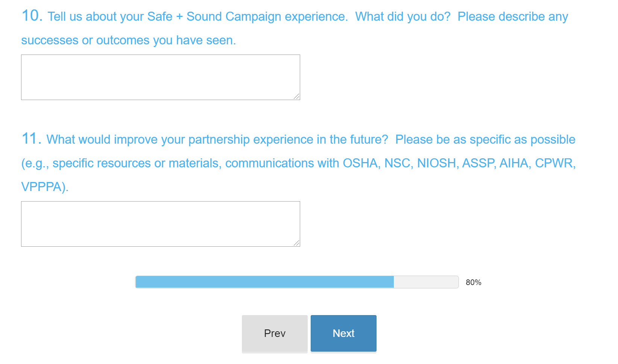Screen dimensions: 618x364
Task: Click the question number 11
Action: (31, 139)
